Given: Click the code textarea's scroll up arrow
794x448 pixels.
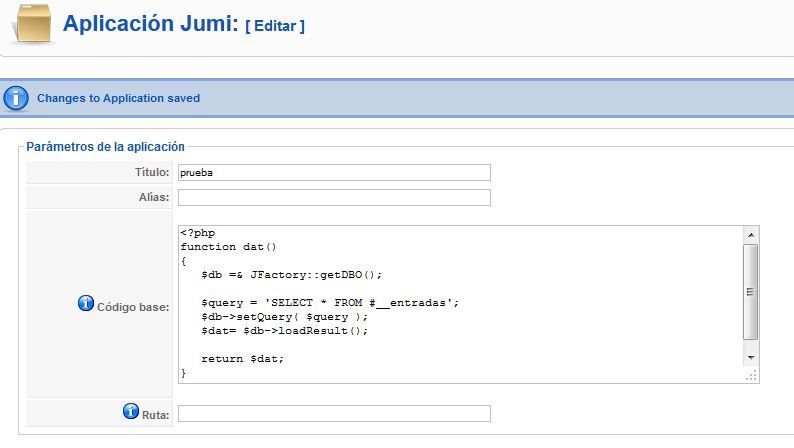Looking at the screenshot, I should [x=751, y=235].
